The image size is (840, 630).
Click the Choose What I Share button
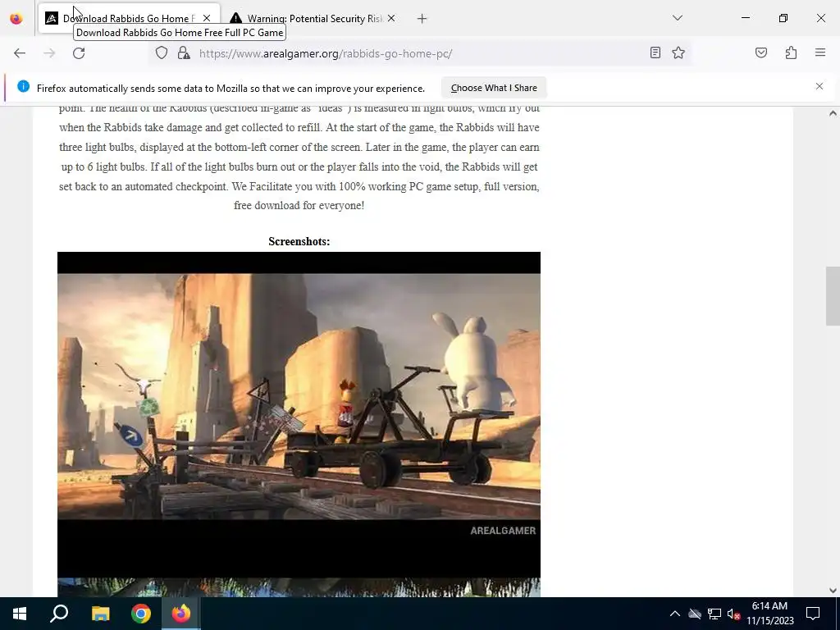[493, 88]
